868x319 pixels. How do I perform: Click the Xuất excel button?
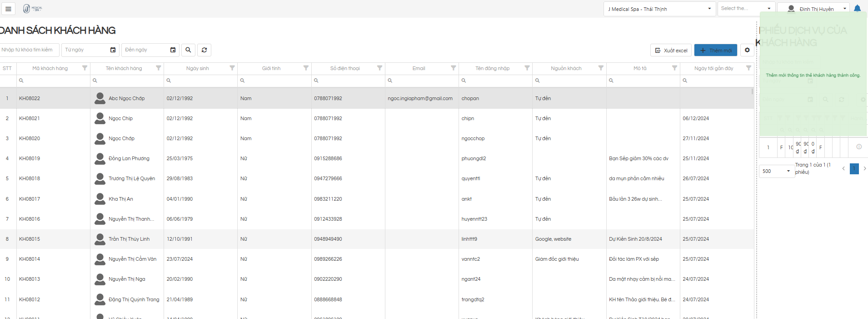(x=671, y=51)
